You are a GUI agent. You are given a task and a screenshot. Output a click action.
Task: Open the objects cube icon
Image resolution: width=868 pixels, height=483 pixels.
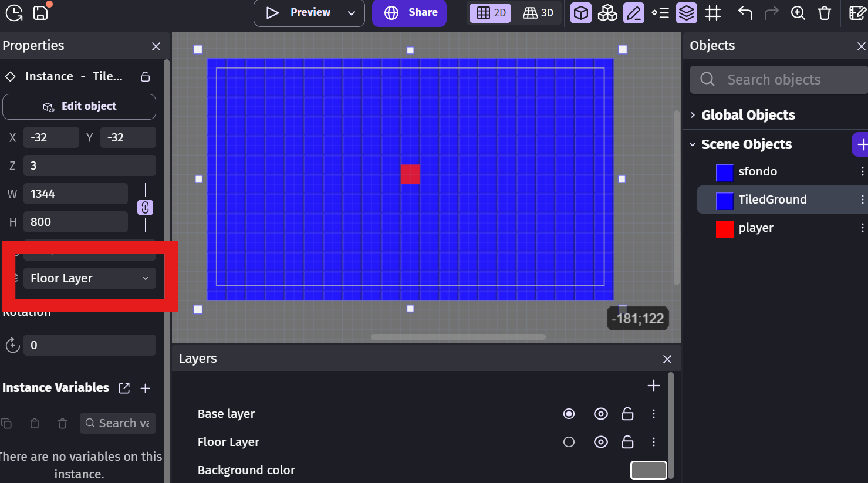click(x=580, y=13)
